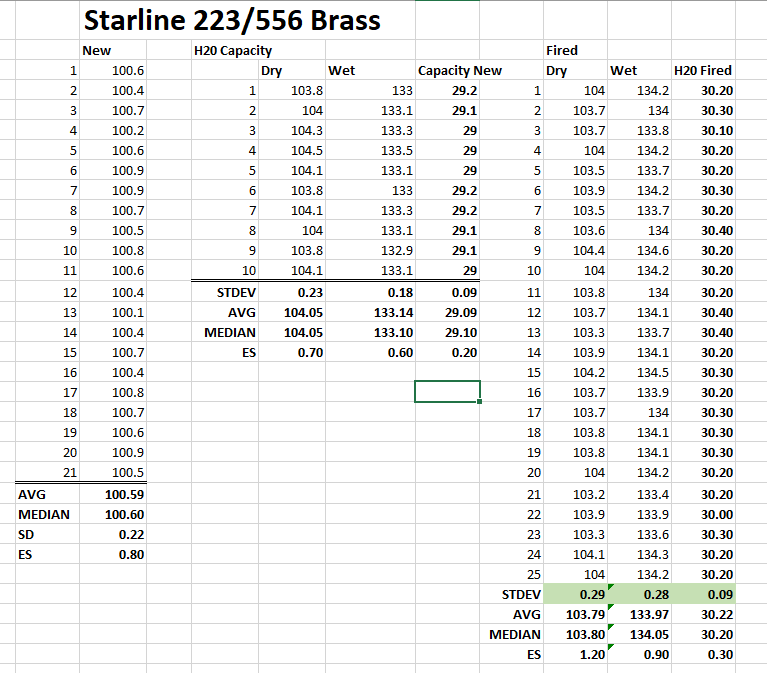Select the wet median 133.10
This screenshot has width=767, height=673.
(370, 333)
